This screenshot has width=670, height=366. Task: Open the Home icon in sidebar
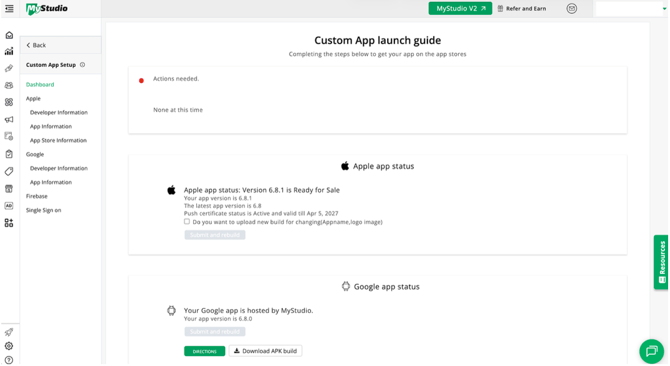pyautogui.click(x=9, y=35)
